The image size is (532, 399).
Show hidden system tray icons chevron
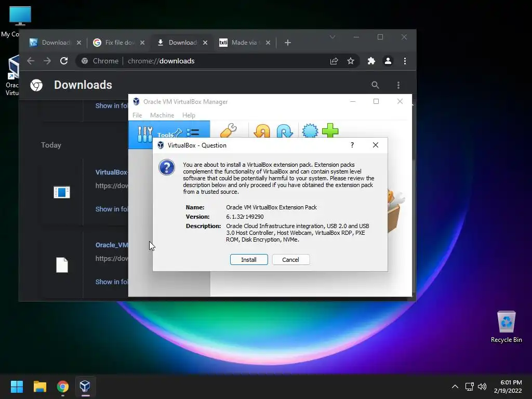[x=455, y=387]
